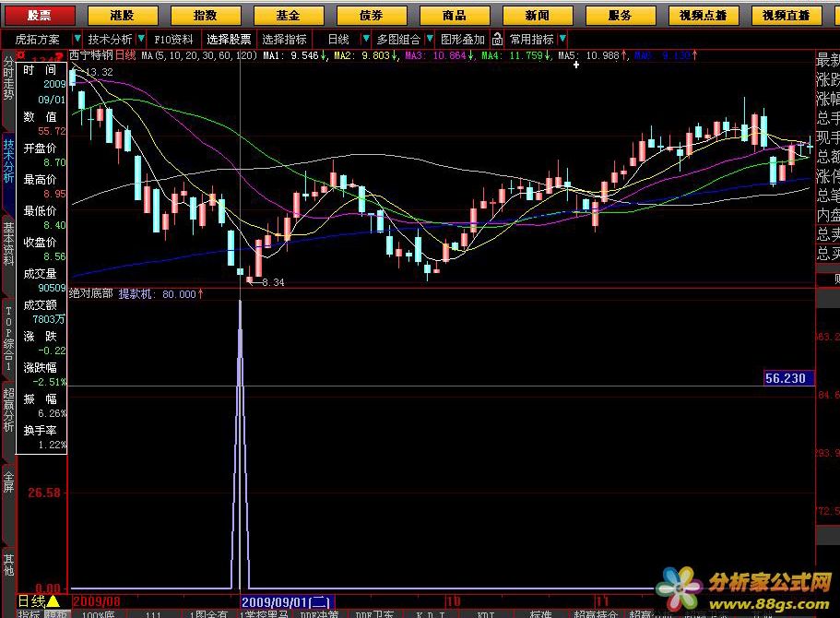Image resolution: width=840 pixels, height=618 pixels.
Task: Click the lock icon beside 图形叠加
Action: (498, 40)
